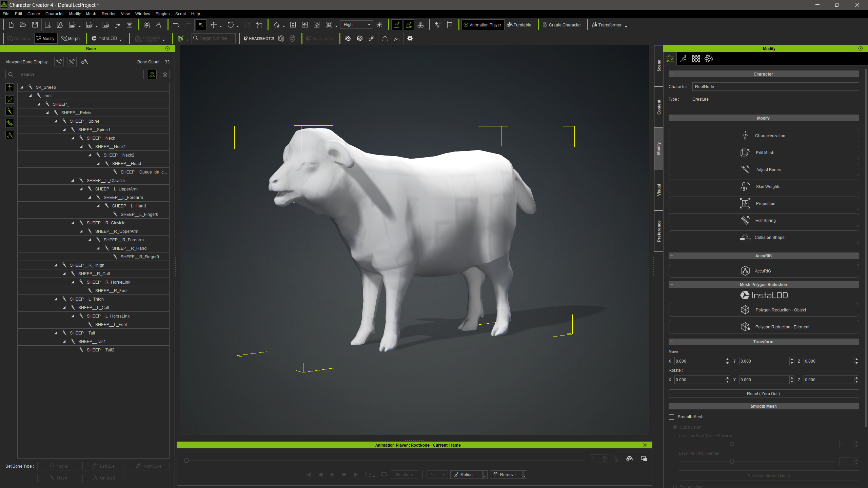Image resolution: width=868 pixels, height=488 pixels.
Task: Open the InstaLOD dropdown arrow
Action: 121,40
